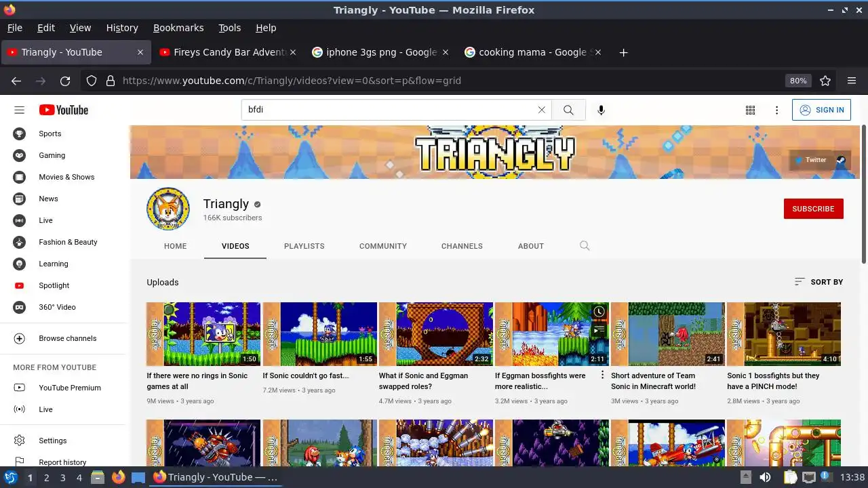Open taskbar volume control
This screenshot has height=488, width=868.
(x=765, y=478)
